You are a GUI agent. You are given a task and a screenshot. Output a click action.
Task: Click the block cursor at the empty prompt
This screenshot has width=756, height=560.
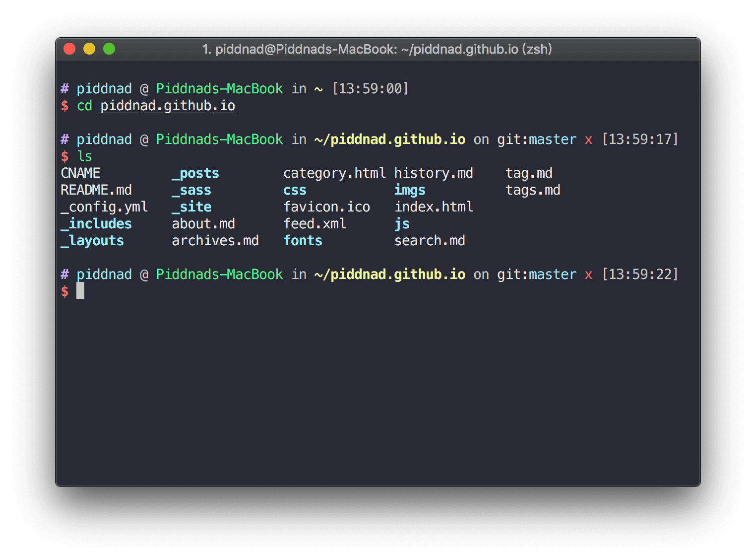tap(80, 291)
